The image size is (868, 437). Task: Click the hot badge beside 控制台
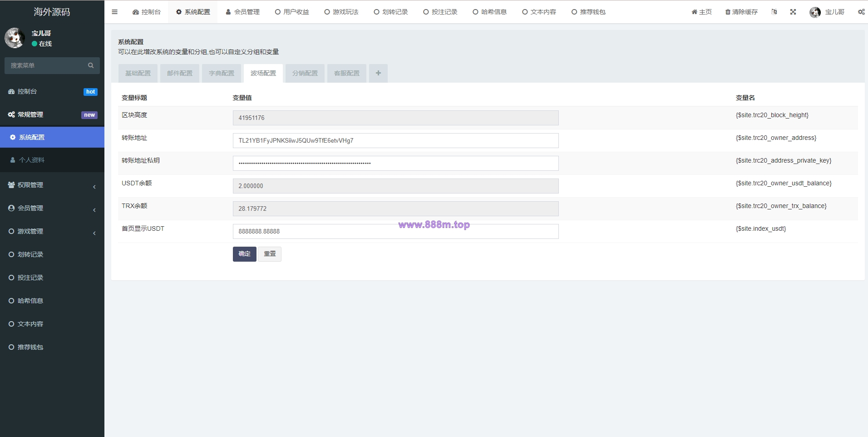coord(91,92)
